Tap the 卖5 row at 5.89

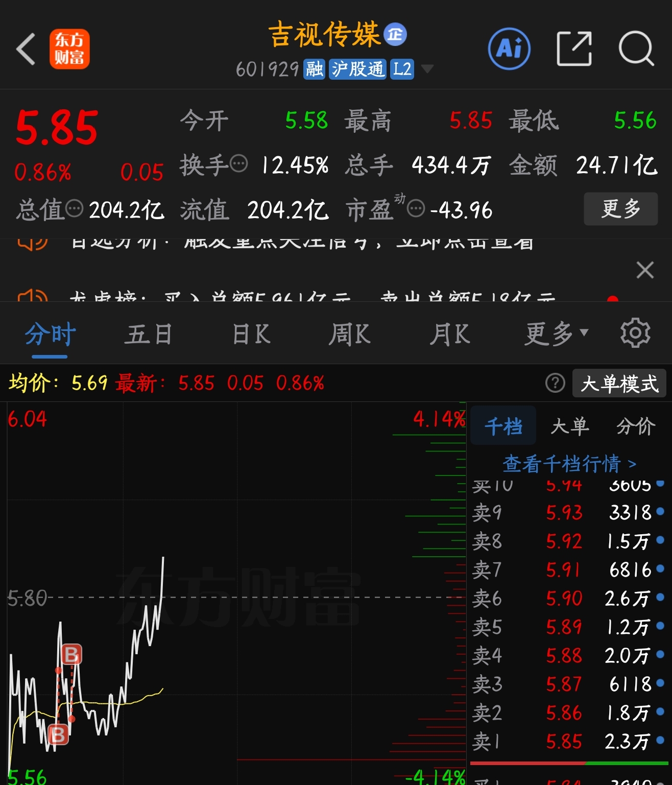[x=569, y=627]
